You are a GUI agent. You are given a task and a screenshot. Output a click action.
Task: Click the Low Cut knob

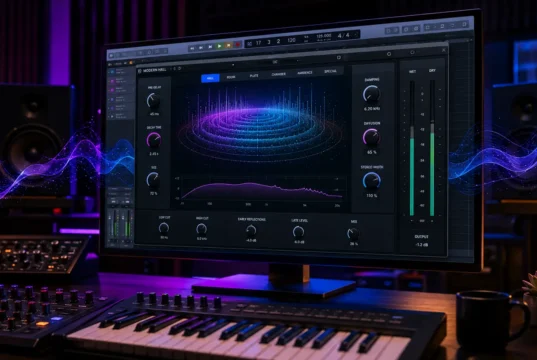164,228
